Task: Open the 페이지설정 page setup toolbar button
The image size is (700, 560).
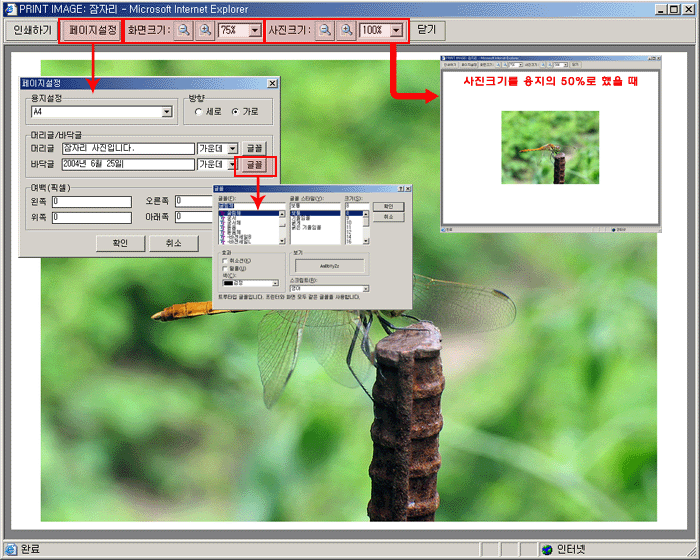Action: [x=93, y=31]
